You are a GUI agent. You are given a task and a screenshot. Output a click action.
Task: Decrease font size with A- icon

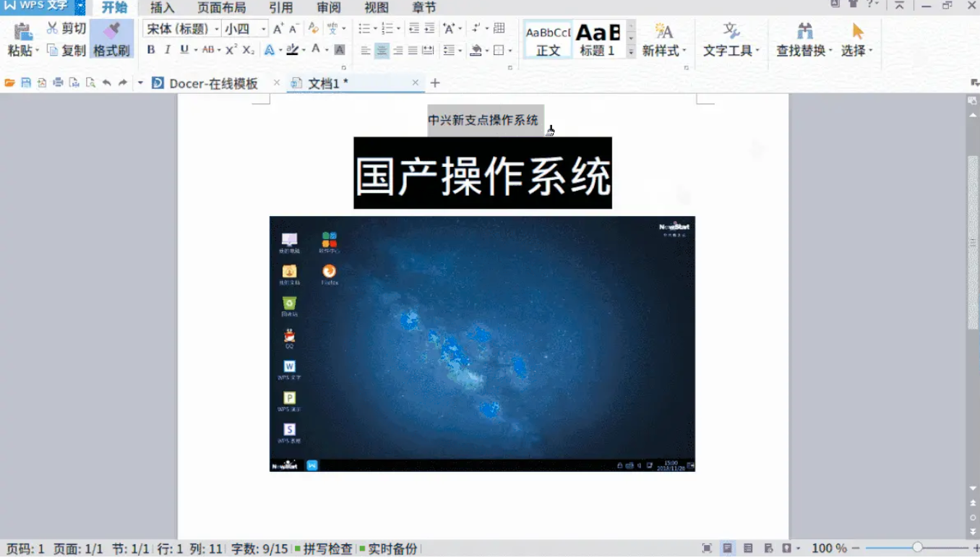(x=293, y=29)
